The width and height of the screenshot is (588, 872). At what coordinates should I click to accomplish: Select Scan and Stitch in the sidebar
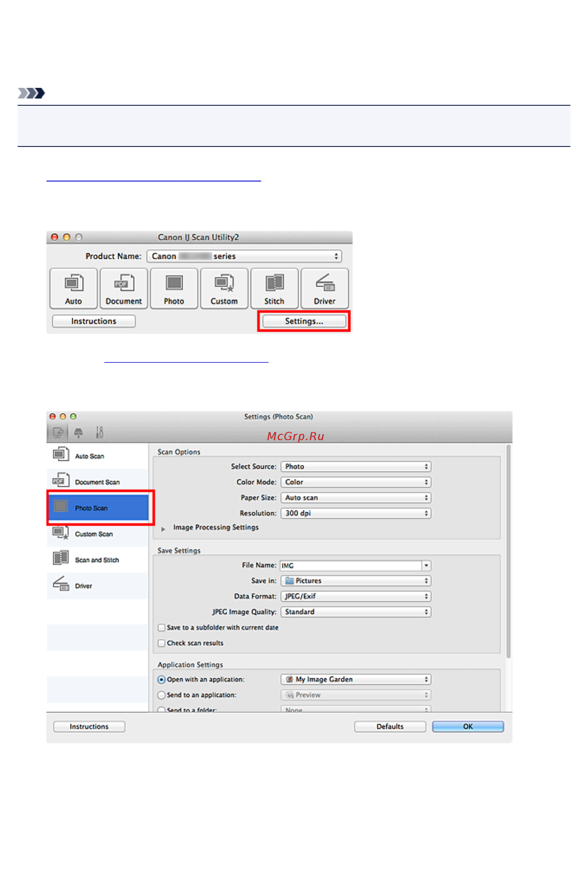(97, 559)
